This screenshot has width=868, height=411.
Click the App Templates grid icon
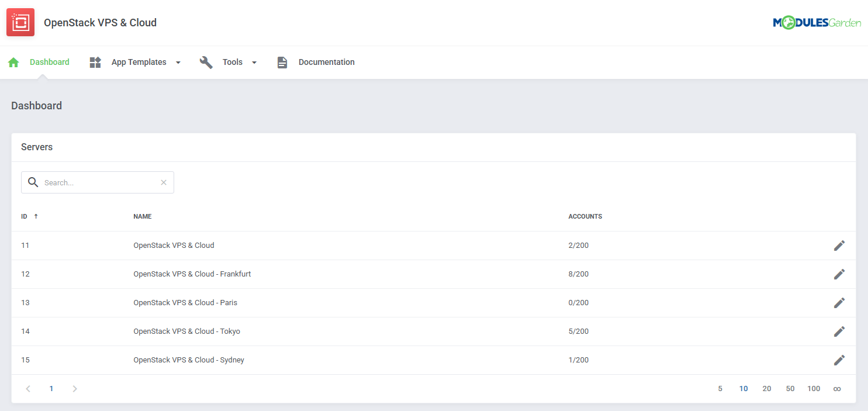point(95,61)
